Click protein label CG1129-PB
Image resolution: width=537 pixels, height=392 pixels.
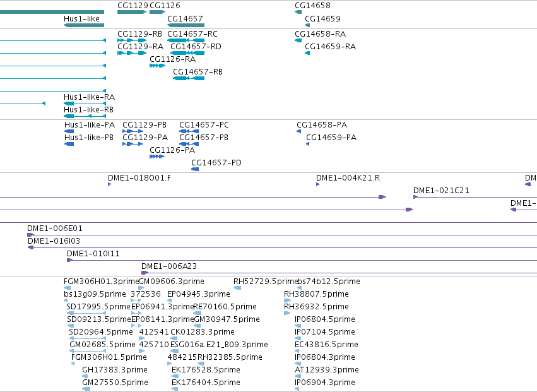coord(145,125)
